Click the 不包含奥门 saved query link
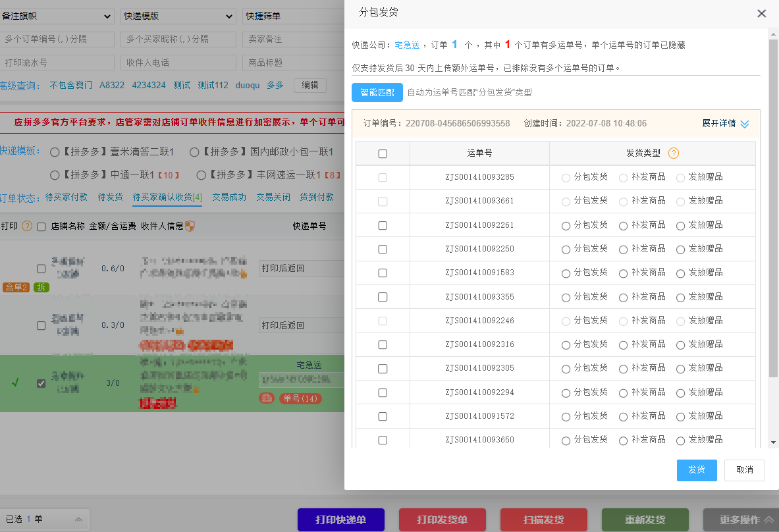This screenshot has height=532, width=779. coord(70,86)
